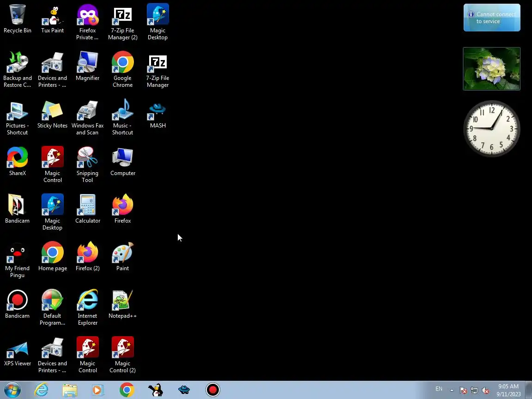Image resolution: width=532 pixels, height=399 pixels.
Task: Click the network status tray icon
Action: (474, 391)
